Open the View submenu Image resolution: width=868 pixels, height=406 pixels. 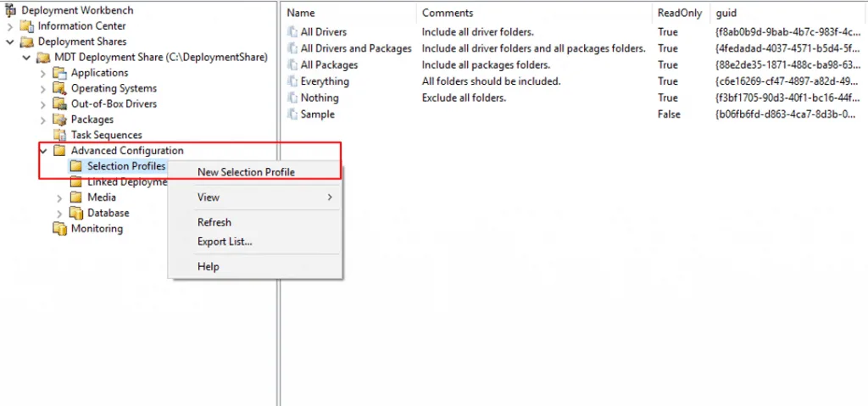point(255,197)
